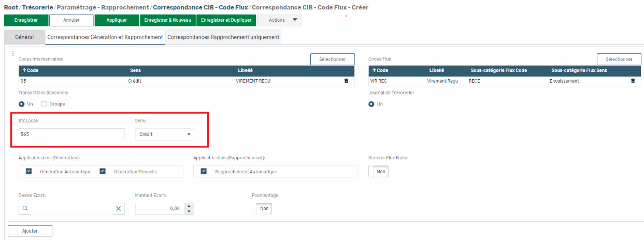644x240 pixels.
Task: Open the Sens dropdown
Action: click(x=164, y=134)
